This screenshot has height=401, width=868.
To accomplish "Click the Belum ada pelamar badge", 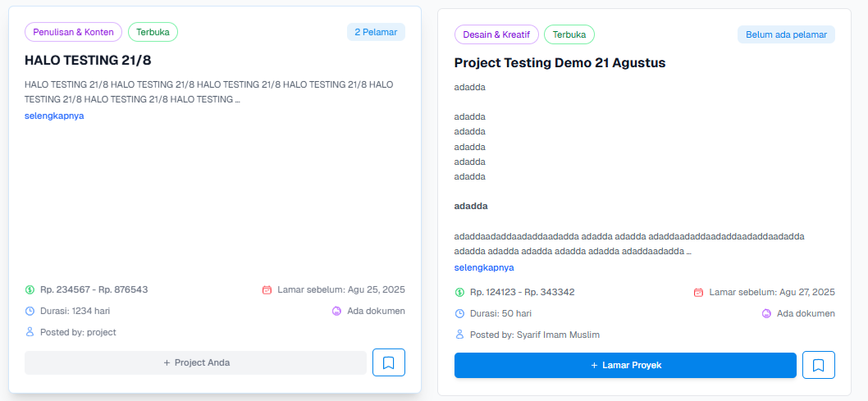I will pyautogui.click(x=786, y=34).
